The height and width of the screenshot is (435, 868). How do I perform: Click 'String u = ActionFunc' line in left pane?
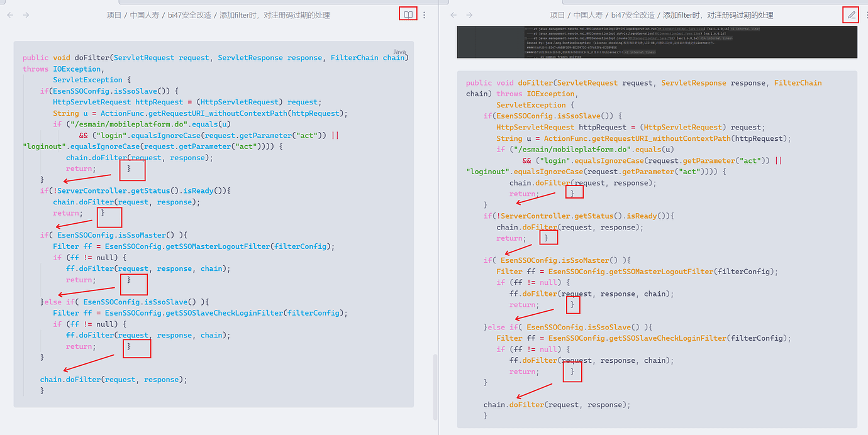click(x=200, y=113)
